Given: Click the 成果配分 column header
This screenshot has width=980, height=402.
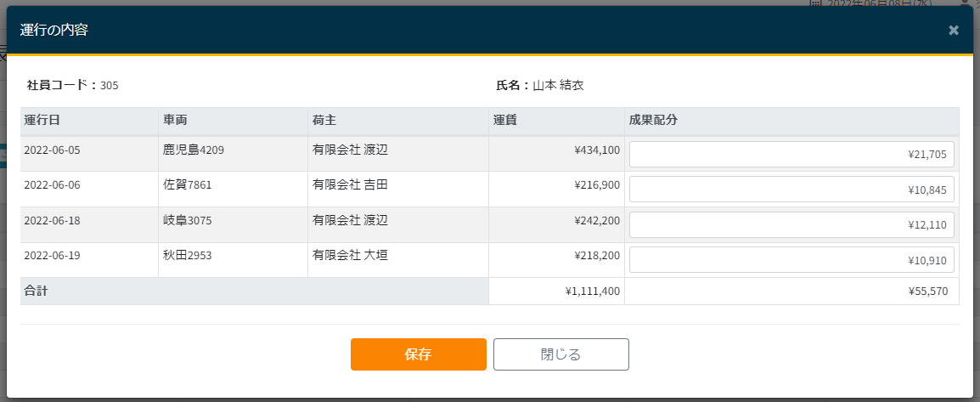Looking at the screenshot, I should (653, 120).
